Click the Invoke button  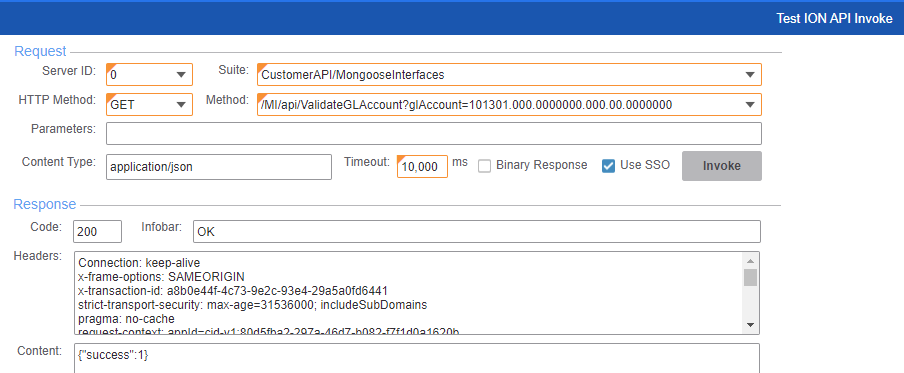(722, 166)
